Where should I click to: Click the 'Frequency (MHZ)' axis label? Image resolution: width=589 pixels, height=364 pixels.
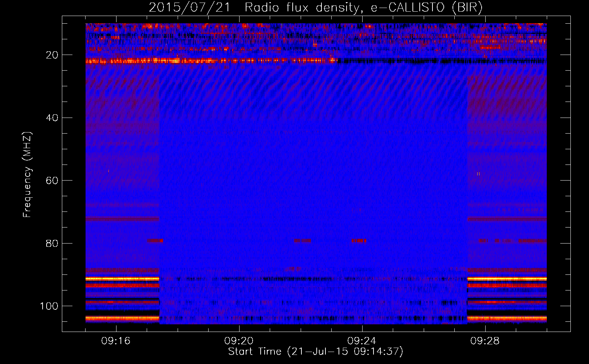coord(28,175)
